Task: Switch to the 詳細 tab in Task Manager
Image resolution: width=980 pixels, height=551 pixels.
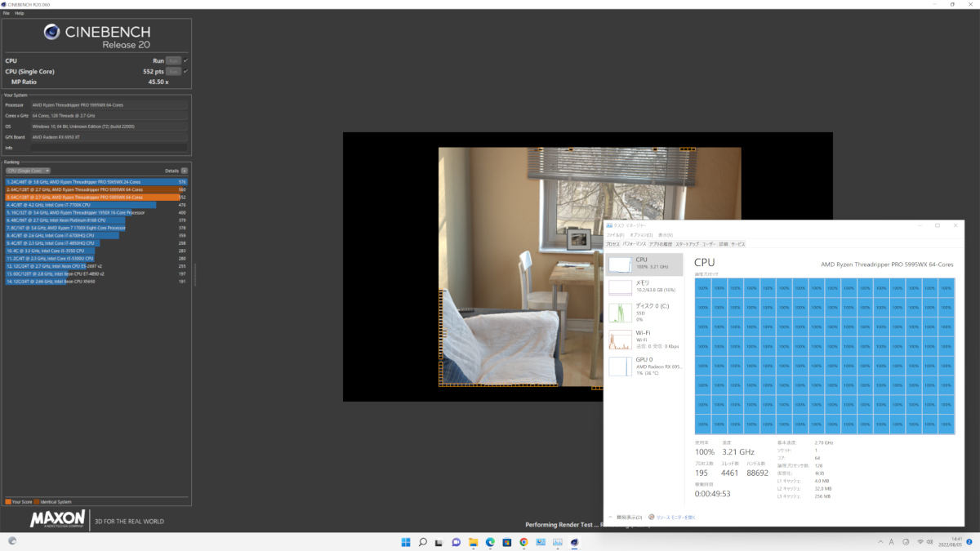Action: (724, 244)
